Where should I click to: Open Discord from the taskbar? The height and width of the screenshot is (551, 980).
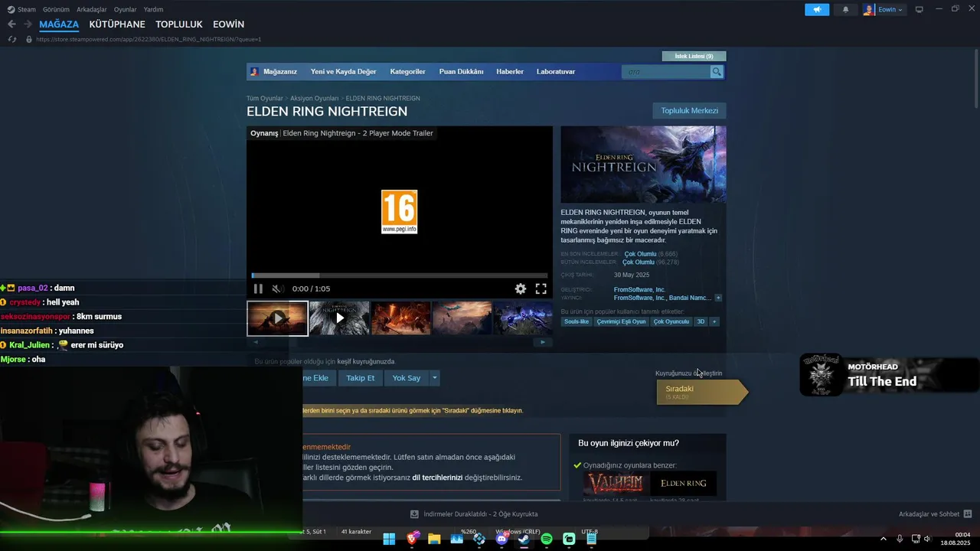[x=501, y=539]
